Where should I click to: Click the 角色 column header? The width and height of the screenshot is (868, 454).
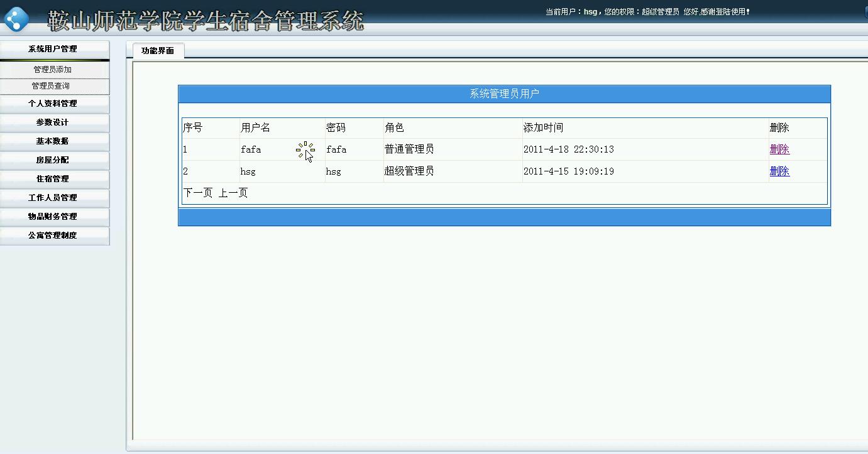(x=395, y=128)
